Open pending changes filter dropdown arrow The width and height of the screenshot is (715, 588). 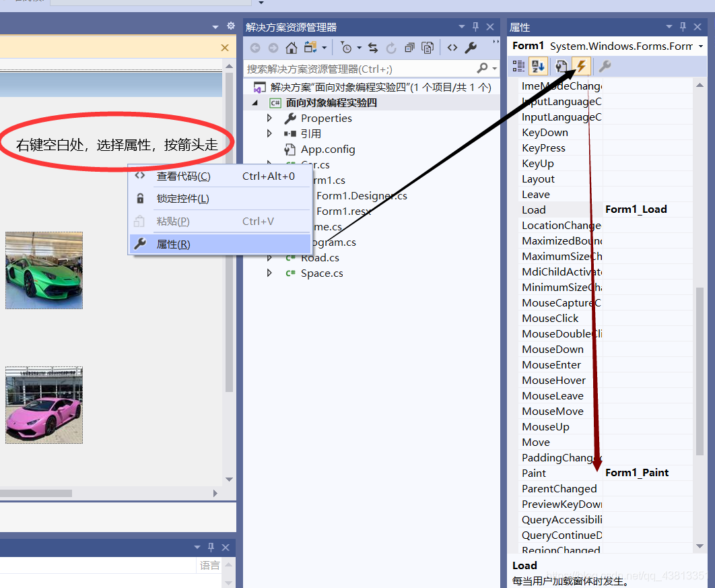(x=360, y=48)
